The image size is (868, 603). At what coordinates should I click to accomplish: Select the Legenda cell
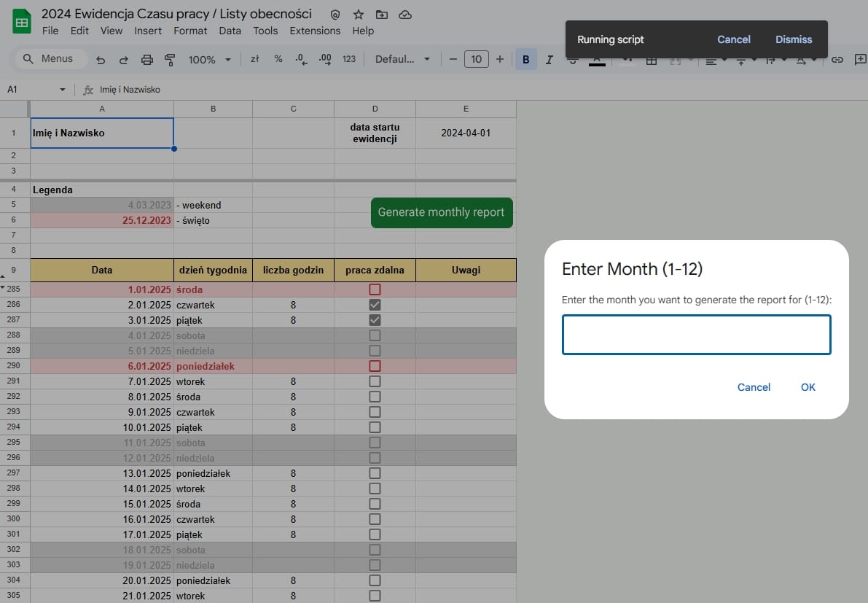point(102,190)
